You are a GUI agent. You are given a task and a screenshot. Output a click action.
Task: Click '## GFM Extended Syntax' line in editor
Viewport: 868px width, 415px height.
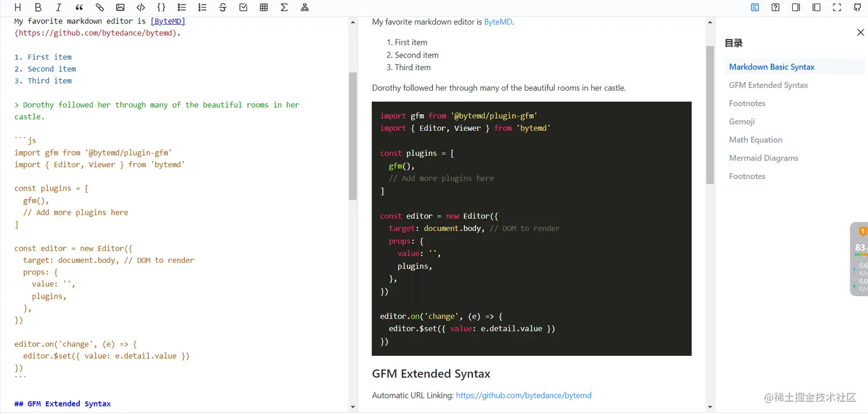[x=63, y=404]
